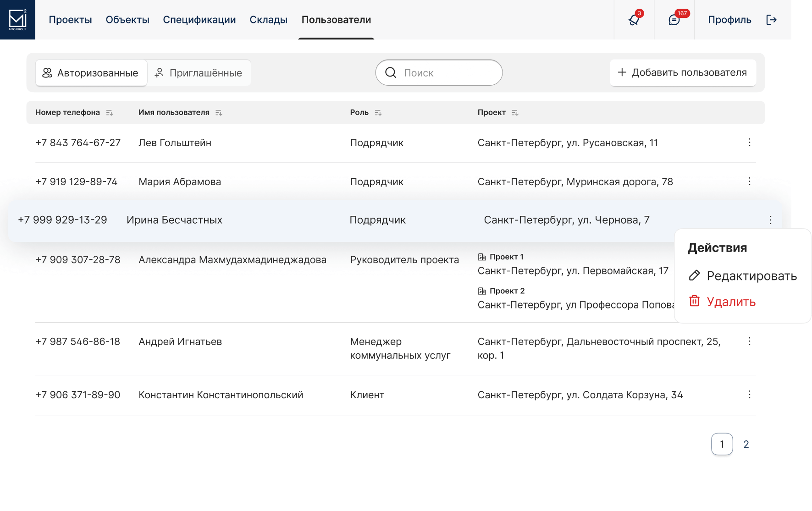Click name Ирина Бесчастных
The width and height of the screenshot is (812, 511).
coord(175,220)
